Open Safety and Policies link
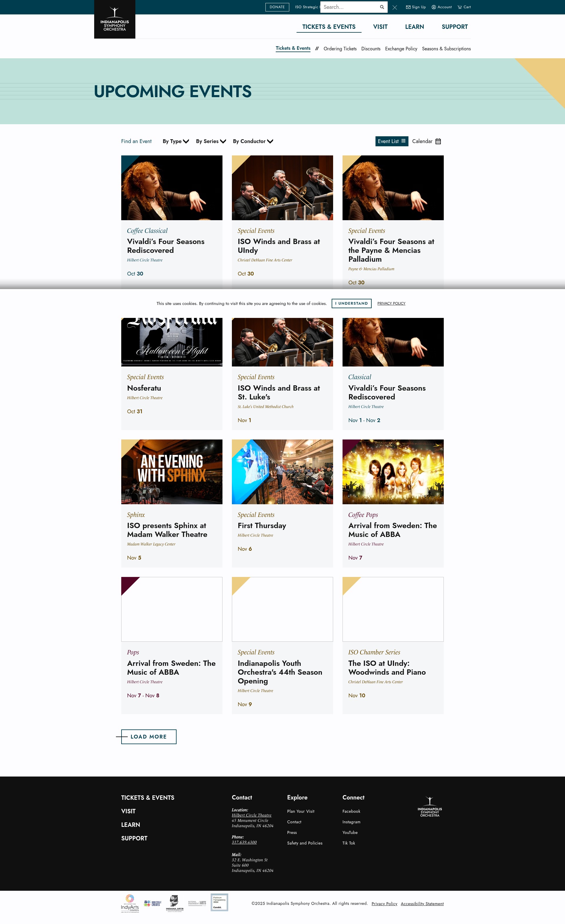This screenshot has width=565, height=924. [305, 843]
